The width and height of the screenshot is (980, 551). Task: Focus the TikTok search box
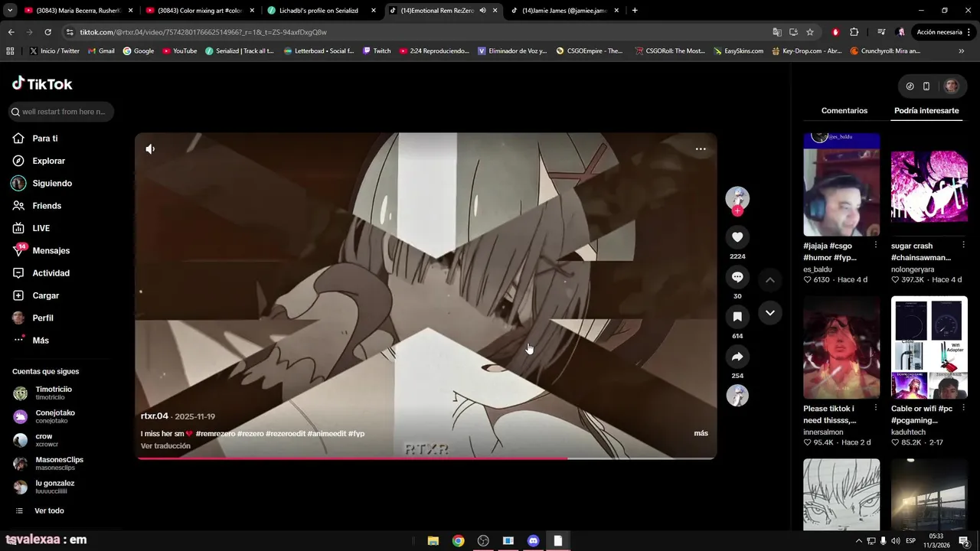click(61, 112)
